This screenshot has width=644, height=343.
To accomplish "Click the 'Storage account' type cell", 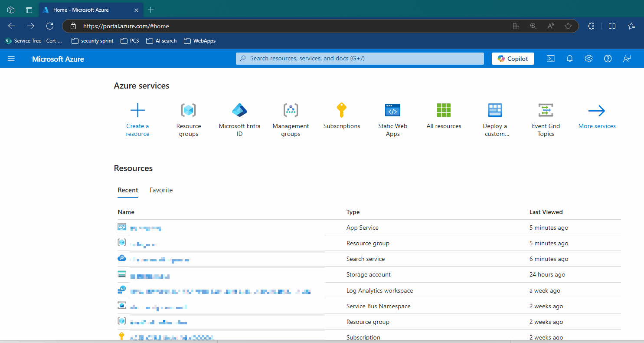I will pos(369,274).
